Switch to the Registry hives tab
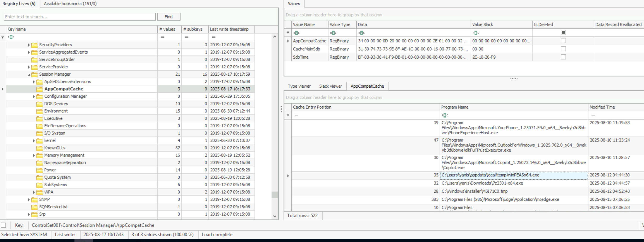644x242 pixels. [19, 4]
